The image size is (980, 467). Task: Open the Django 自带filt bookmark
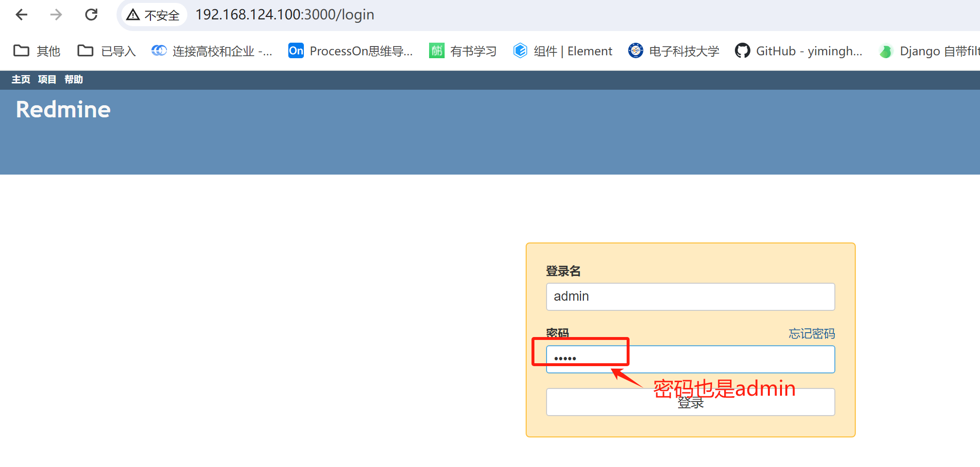927,51
